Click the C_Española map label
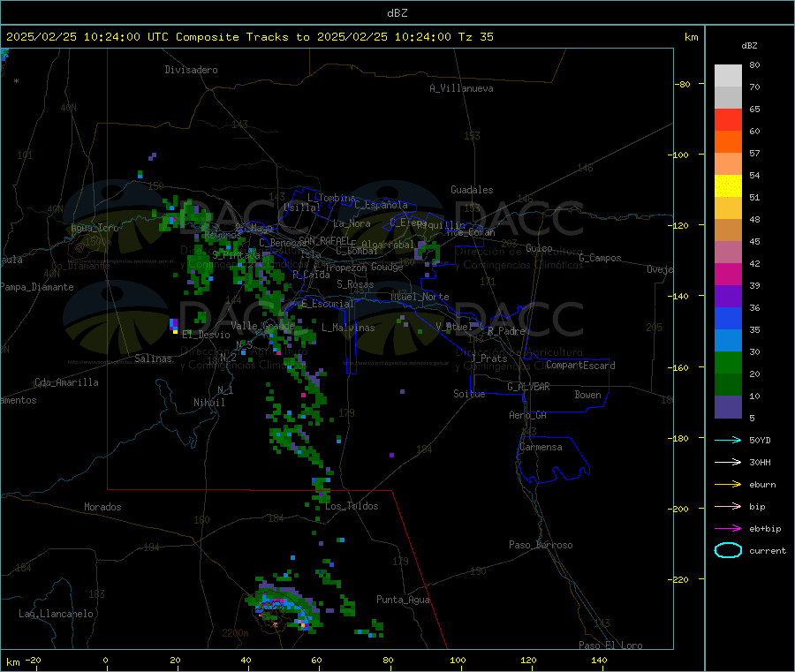The width and height of the screenshot is (795, 672). coord(382,205)
